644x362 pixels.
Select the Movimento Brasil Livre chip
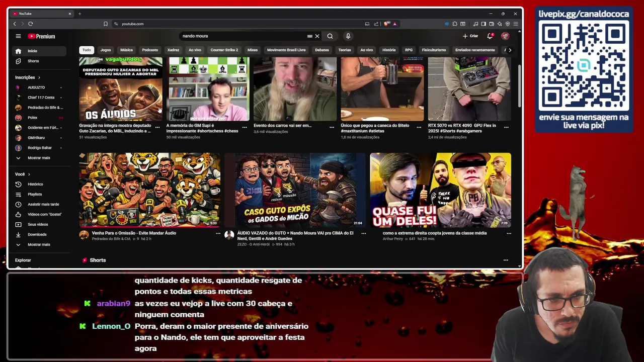click(286, 50)
